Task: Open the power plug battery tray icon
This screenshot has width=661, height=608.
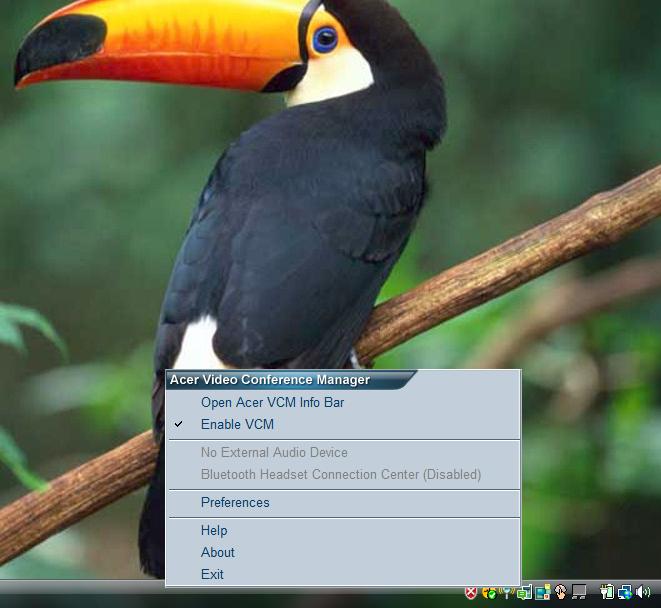Action: tap(607, 592)
